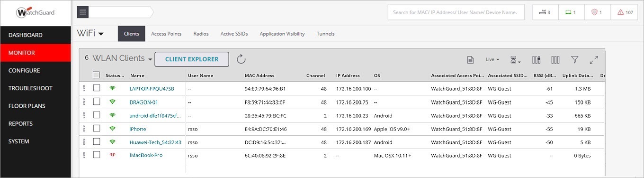644x178 pixels.
Task: Open SYSTEM in the sidebar
Action: 36,141
